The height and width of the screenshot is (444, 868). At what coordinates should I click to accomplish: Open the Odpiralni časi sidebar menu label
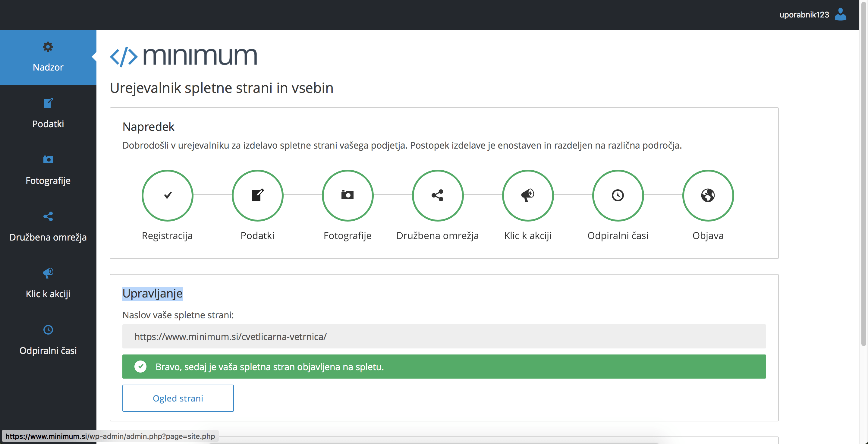(x=48, y=351)
